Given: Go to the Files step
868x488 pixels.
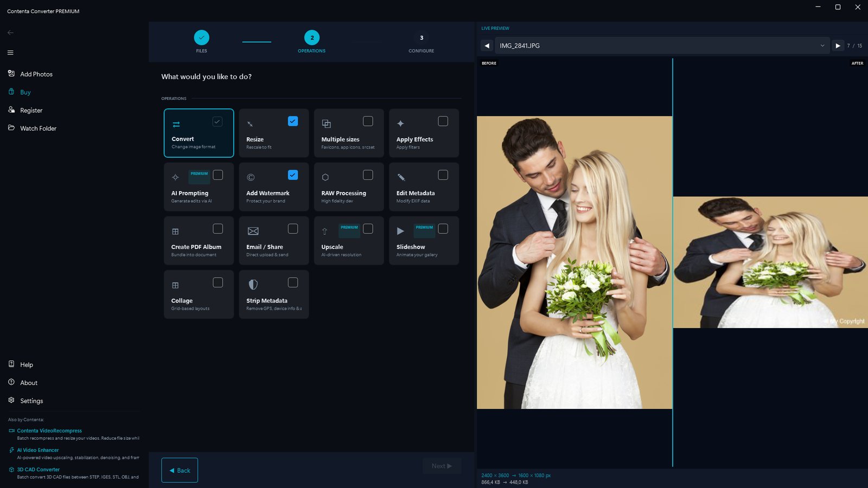Looking at the screenshot, I should click(x=201, y=41).
